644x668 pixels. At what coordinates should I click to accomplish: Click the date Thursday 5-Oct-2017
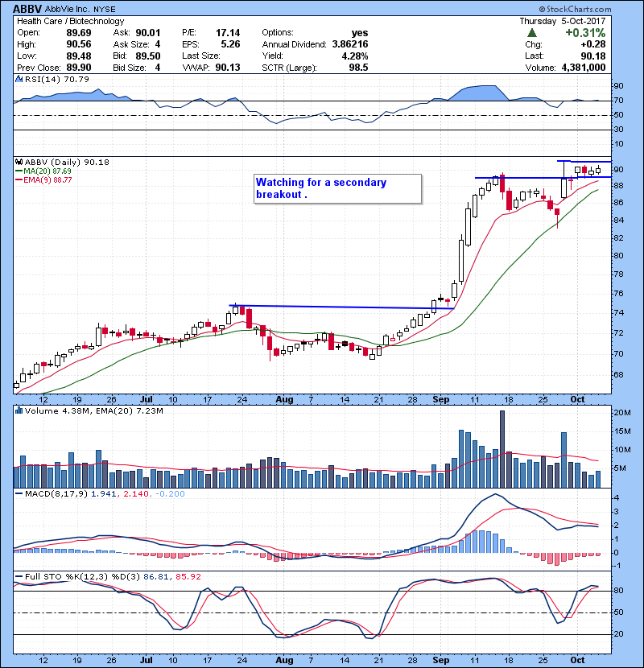(x=562, y=21)
